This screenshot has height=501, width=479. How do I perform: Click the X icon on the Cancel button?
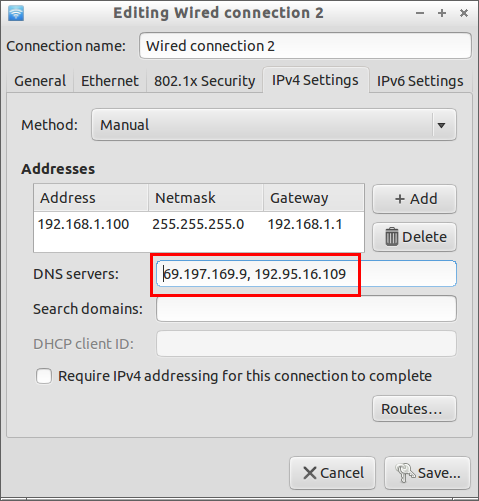pyautogui.click(x=310, y=473)
